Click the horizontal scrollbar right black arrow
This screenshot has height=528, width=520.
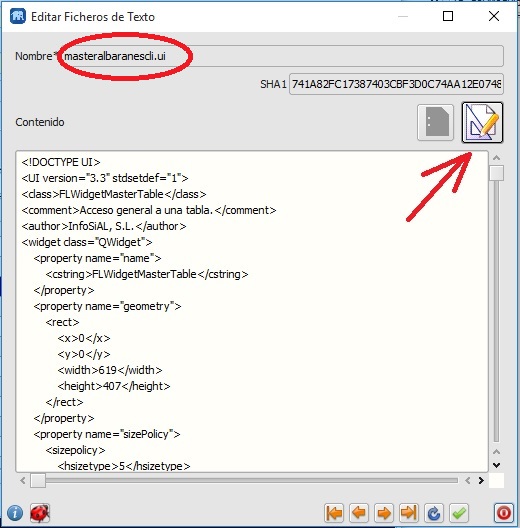[x=481, y=481]
